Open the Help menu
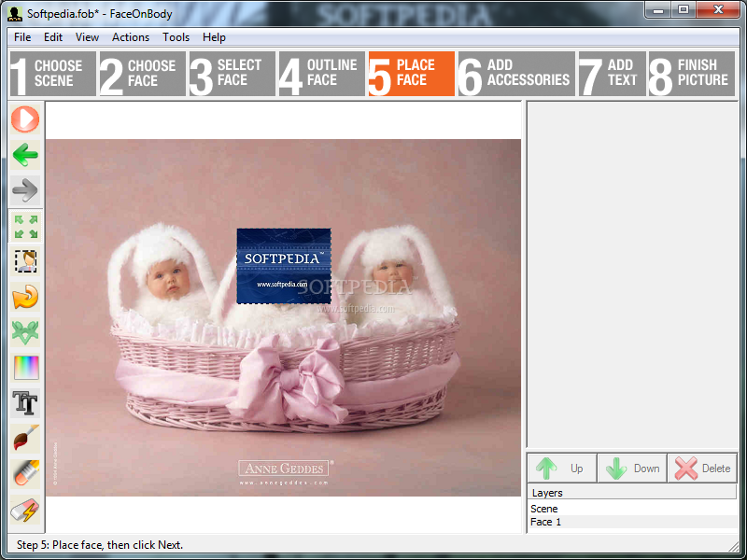This screenshot has height=560, width=747. pyautogui.click(x=214, y=37)
